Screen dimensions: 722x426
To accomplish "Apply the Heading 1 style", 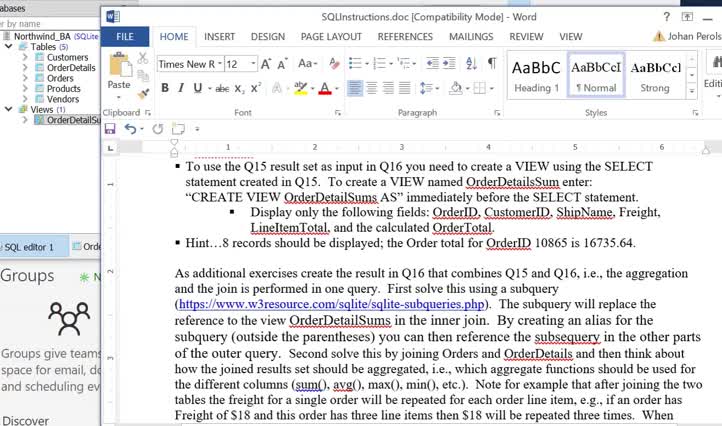I will coord(536,75).
